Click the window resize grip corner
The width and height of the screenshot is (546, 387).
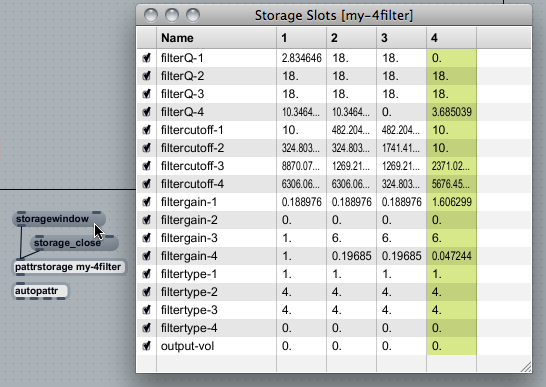[526, 367]
